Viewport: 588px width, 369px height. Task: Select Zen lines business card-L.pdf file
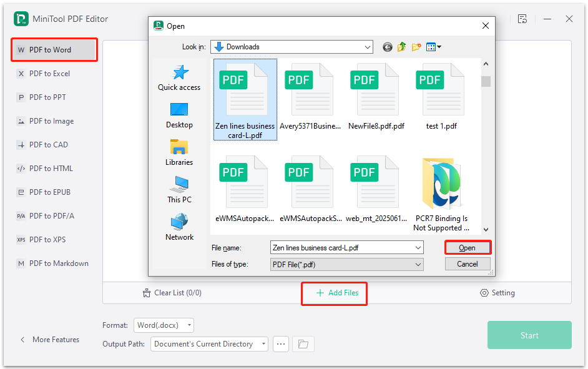click(245, 100)
